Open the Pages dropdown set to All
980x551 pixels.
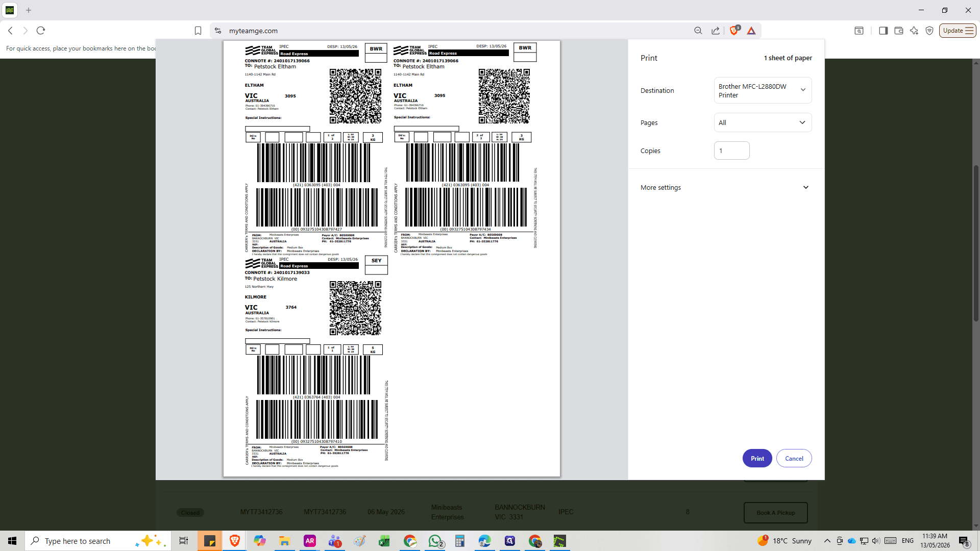point(763,122)
